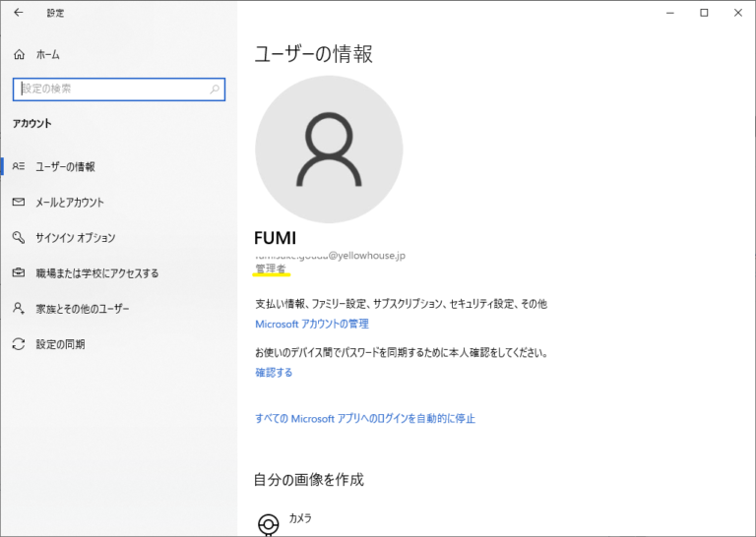Click the ユーザーの情報 person icon in sidebar

click(19, 167)
